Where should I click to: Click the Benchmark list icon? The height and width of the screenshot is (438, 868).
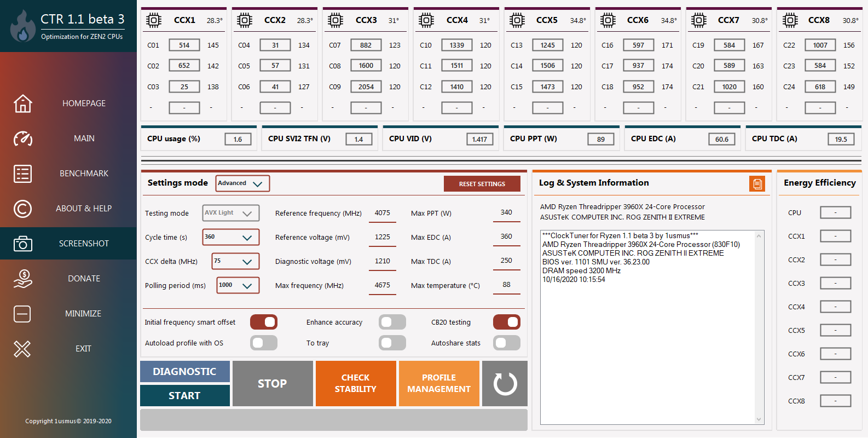[x=22, y=174]
